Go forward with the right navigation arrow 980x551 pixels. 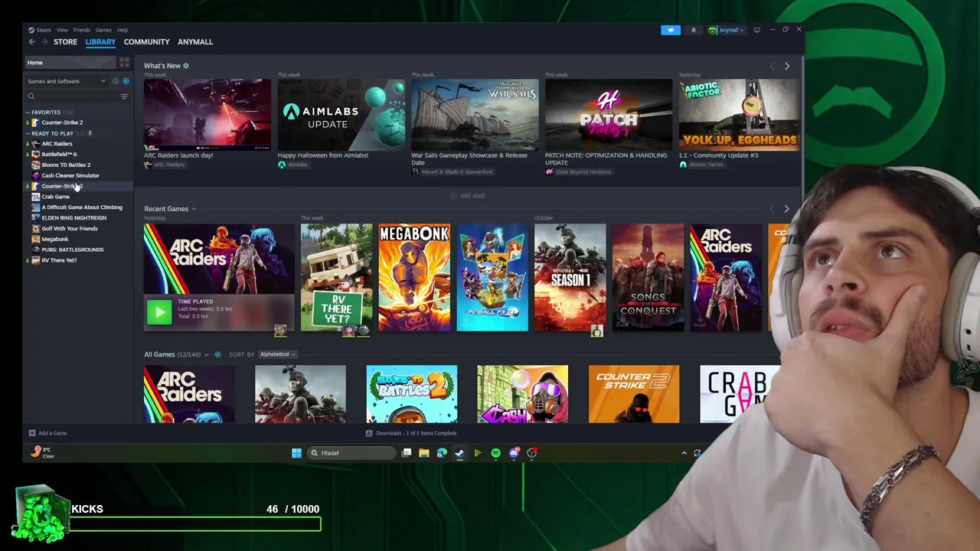(44, 42)
